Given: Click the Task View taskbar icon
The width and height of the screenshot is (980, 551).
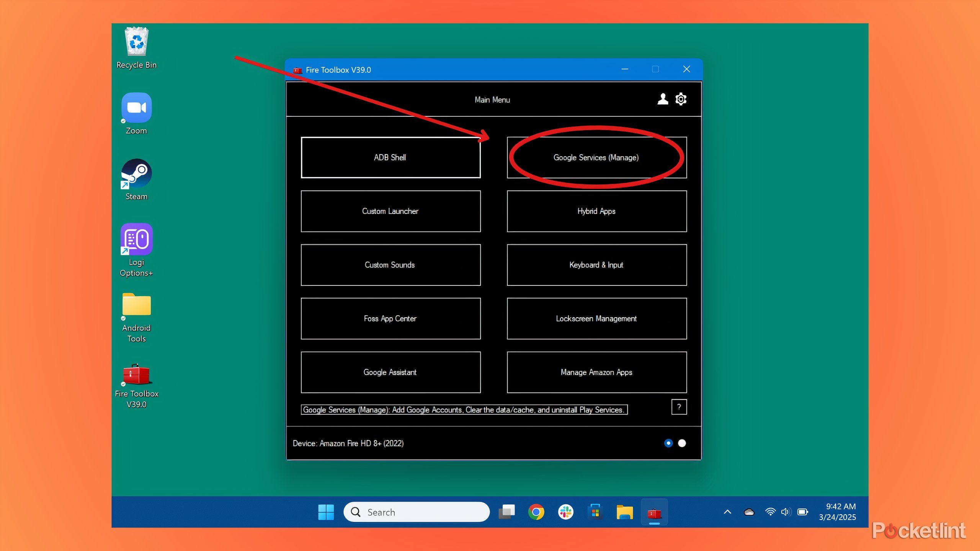Looking at the screenshot, I should coord(506,512).
